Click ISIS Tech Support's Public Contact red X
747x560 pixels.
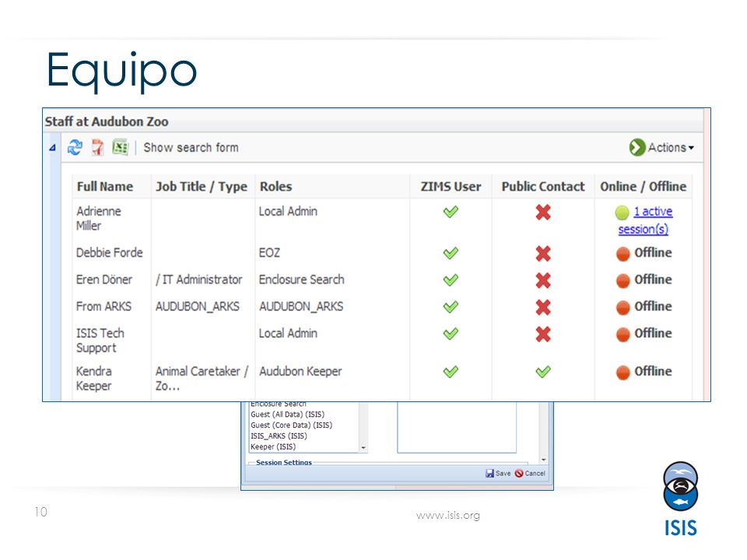click(543, 334)
